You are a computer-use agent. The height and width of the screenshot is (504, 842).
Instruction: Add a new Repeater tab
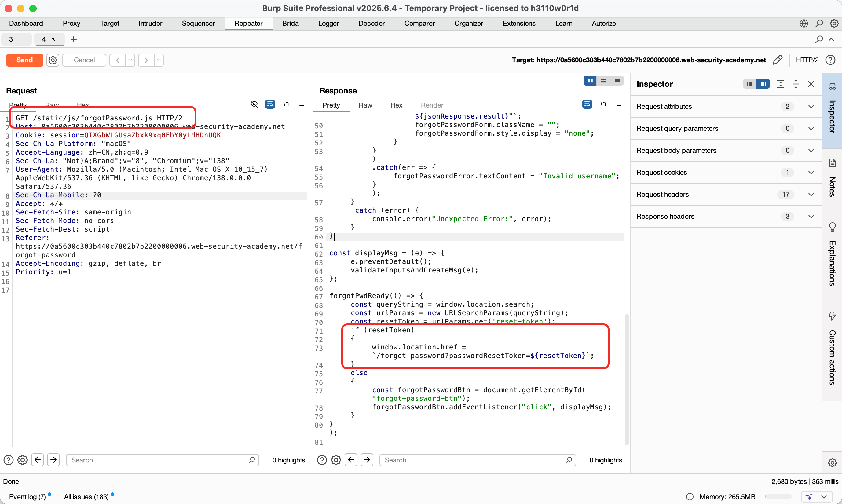(73, 39)
